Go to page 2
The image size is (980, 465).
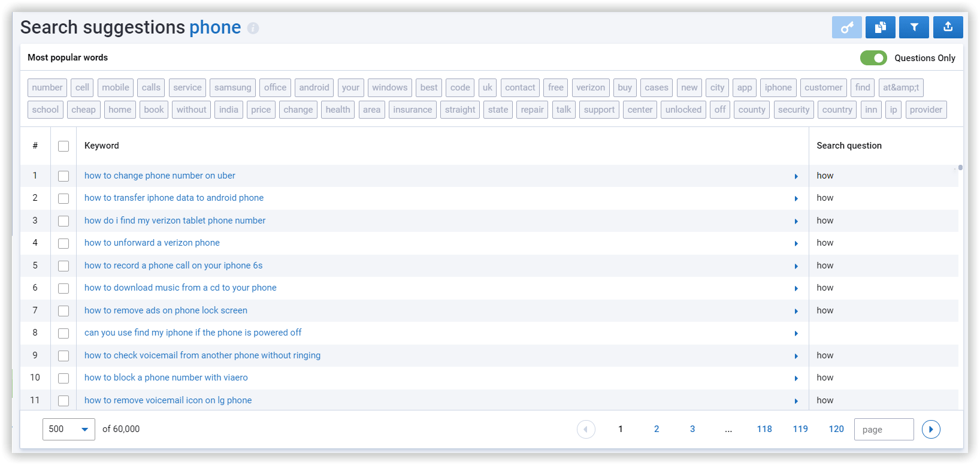[657, 429]
